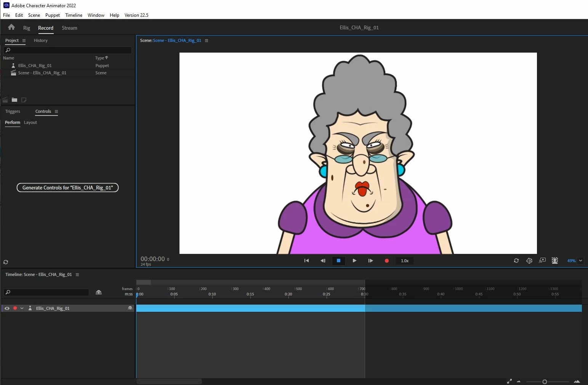The image size is (588, 385).
Task: Toggle record arming on Ellis_CHA_Rig_01 track
Action: 15,308
